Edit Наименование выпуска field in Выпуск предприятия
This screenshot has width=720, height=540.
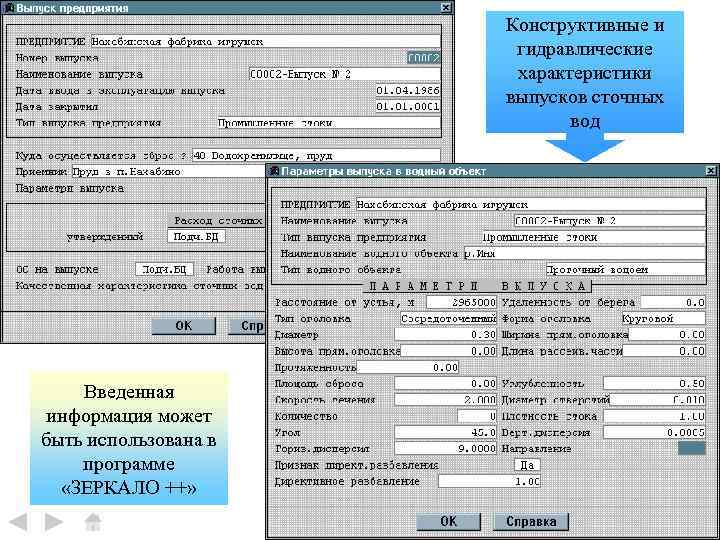pos(344,74)
